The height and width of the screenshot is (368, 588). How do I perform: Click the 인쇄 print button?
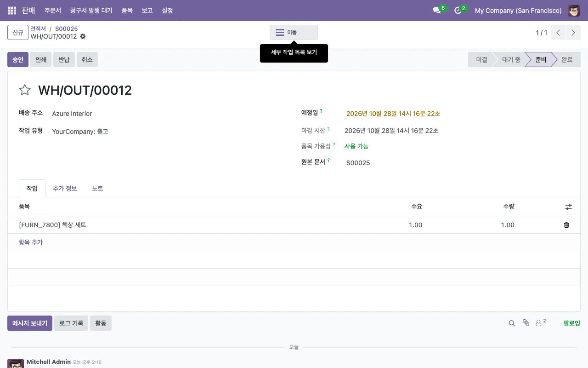click(x=41, y=60)
